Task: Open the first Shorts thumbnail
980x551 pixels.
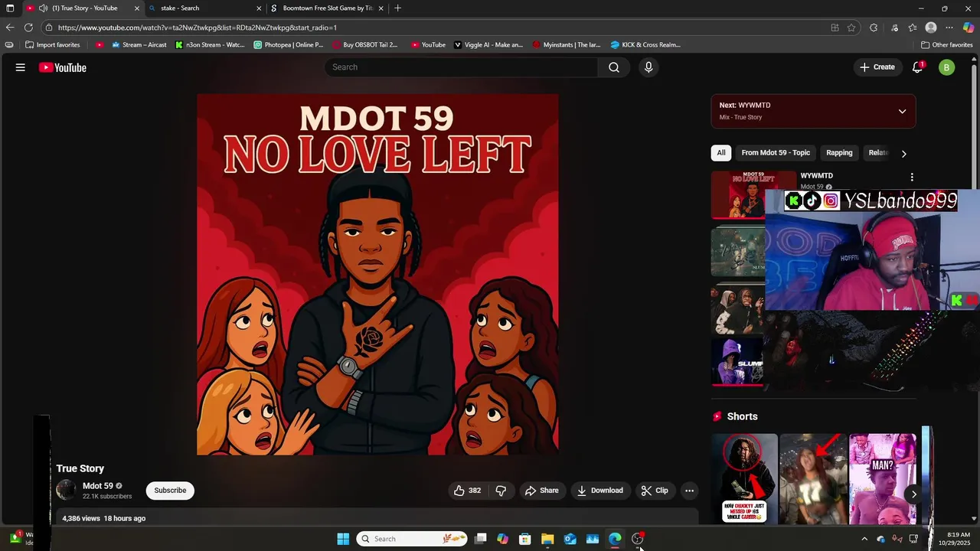Action: click(x=744, y=478)
